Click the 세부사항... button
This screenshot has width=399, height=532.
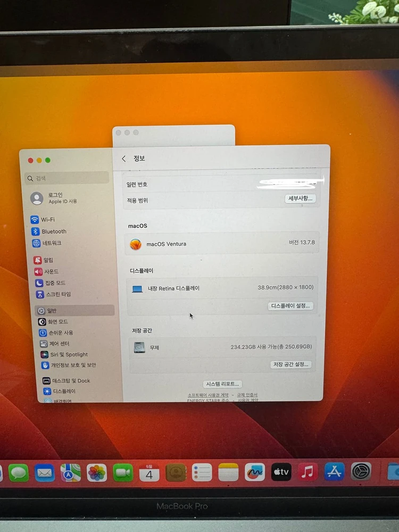[300, 198]
